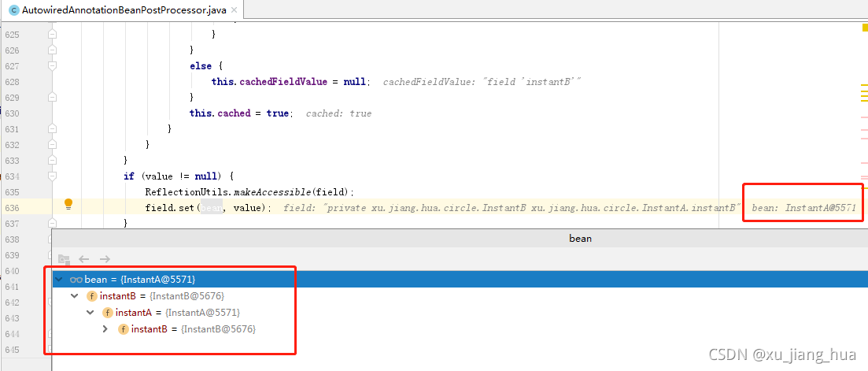Click line number 636 in the gutter
Screen dimensions: 868x371
click(x=12, y=208)
